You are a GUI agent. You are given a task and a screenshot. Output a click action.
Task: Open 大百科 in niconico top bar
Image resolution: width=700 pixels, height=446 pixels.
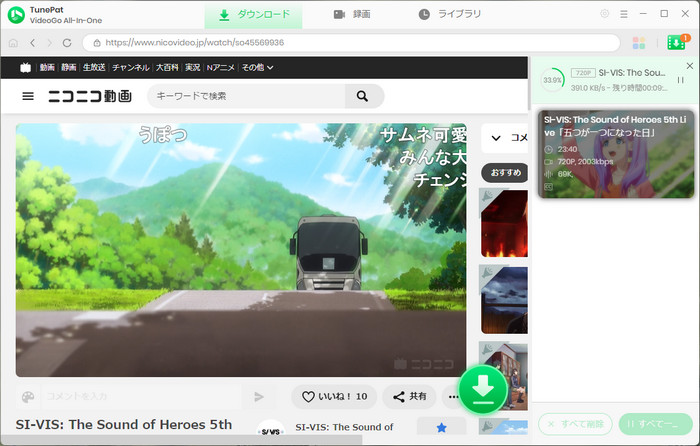(167, 67)
